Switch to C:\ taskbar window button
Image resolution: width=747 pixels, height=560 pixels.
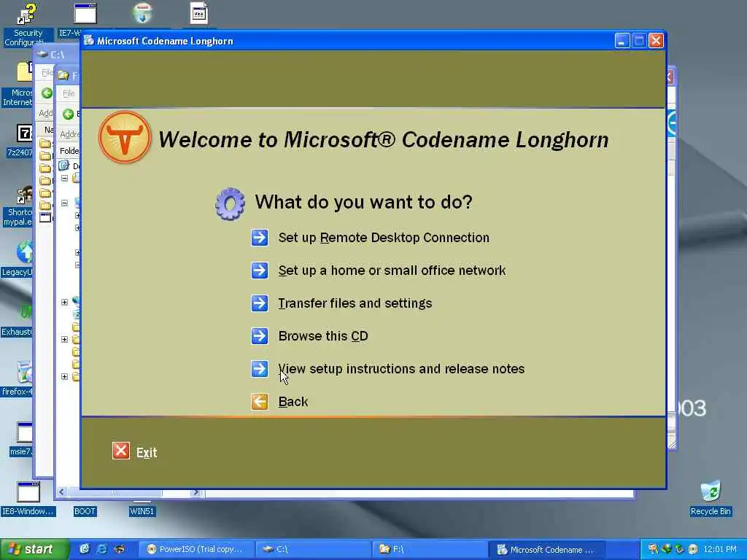tap(312, 550)
